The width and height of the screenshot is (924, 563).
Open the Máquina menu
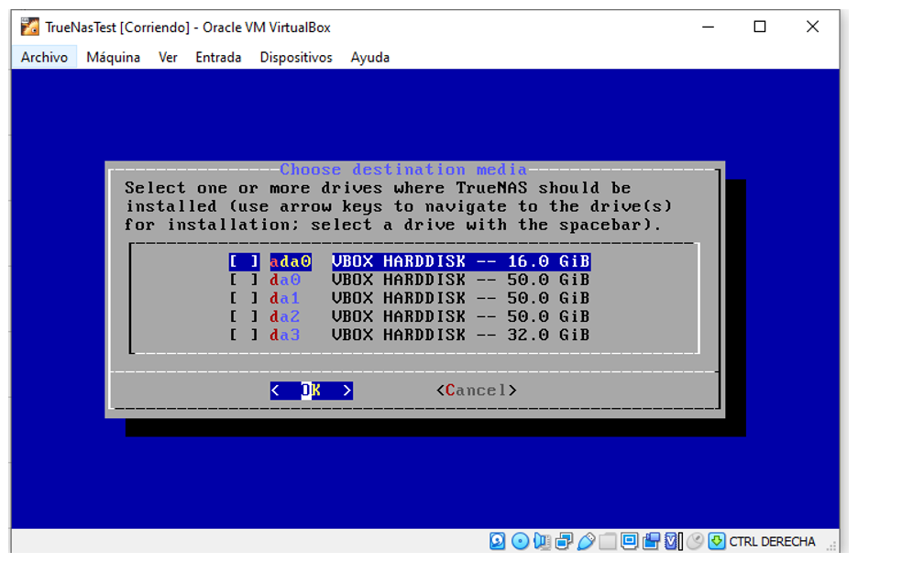coord(113,57)
